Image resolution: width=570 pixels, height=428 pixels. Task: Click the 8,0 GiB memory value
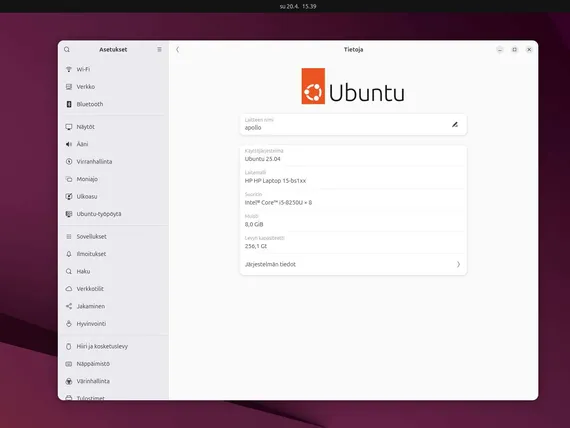(x=254, y=224)
